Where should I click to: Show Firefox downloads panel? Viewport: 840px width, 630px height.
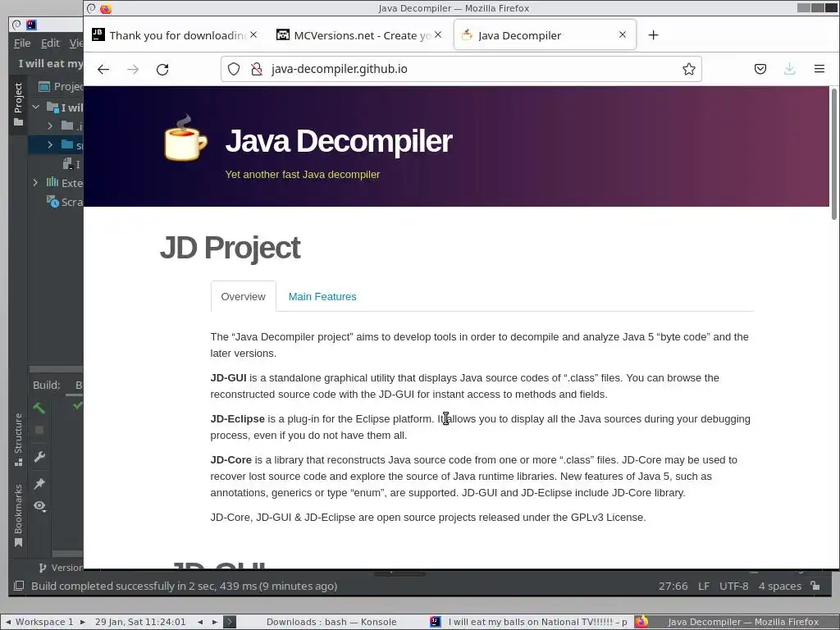(790, 69)
